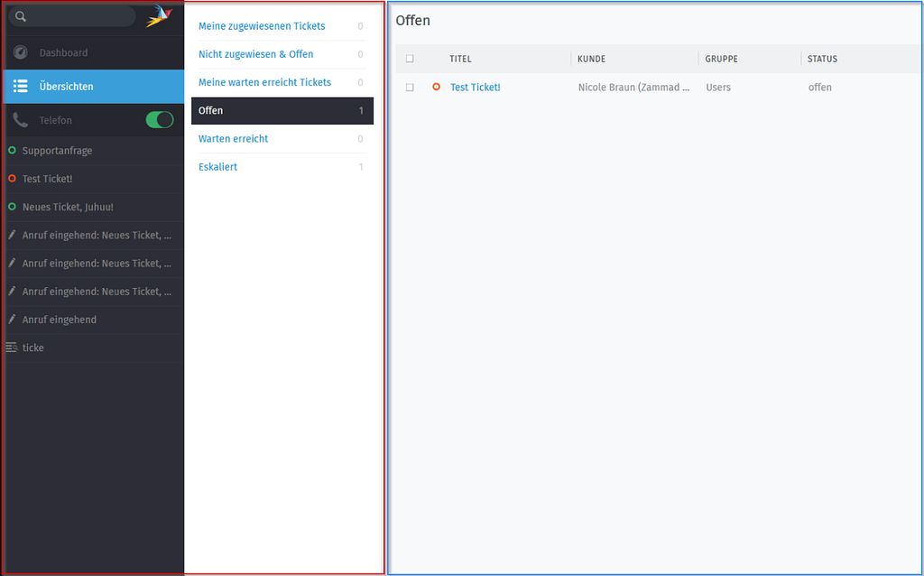
Task: Disable the Telefon toggle switch
Action: [x=159, y=119]
